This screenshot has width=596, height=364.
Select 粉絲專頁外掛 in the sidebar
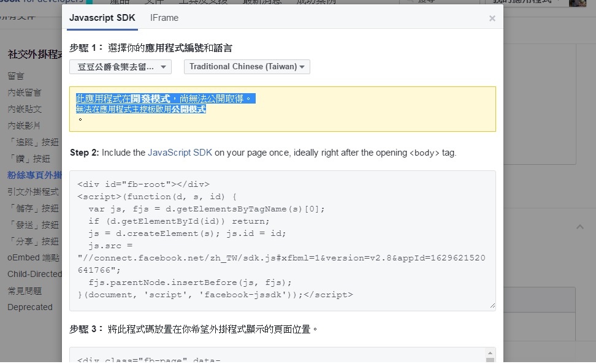coord(34,175)
